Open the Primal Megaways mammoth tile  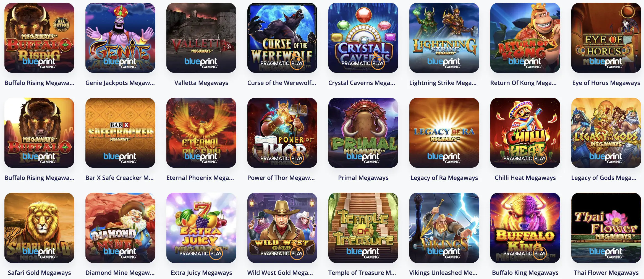[x=363, y=133]
